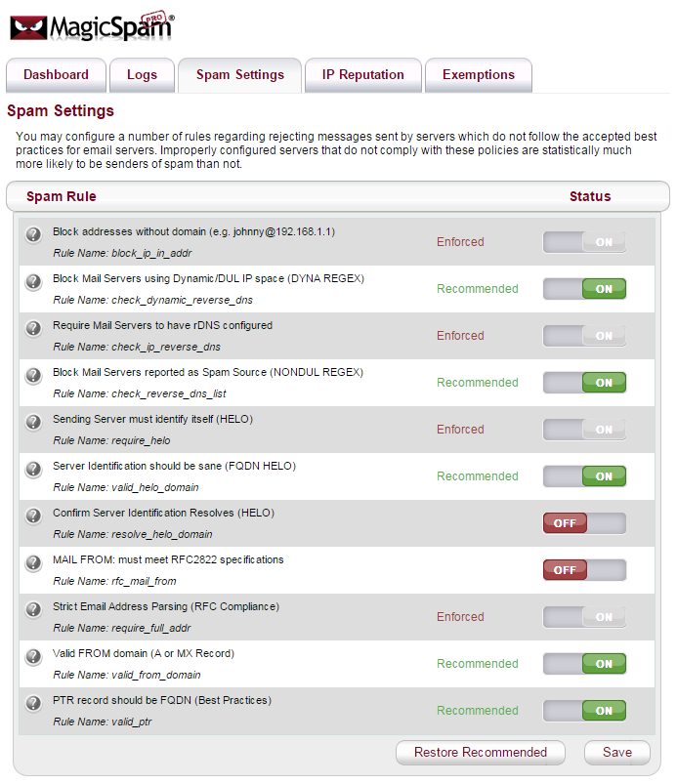Enable the resolve_helo_domain rule switch
The image size is (677, 784).
coord(584,523)
